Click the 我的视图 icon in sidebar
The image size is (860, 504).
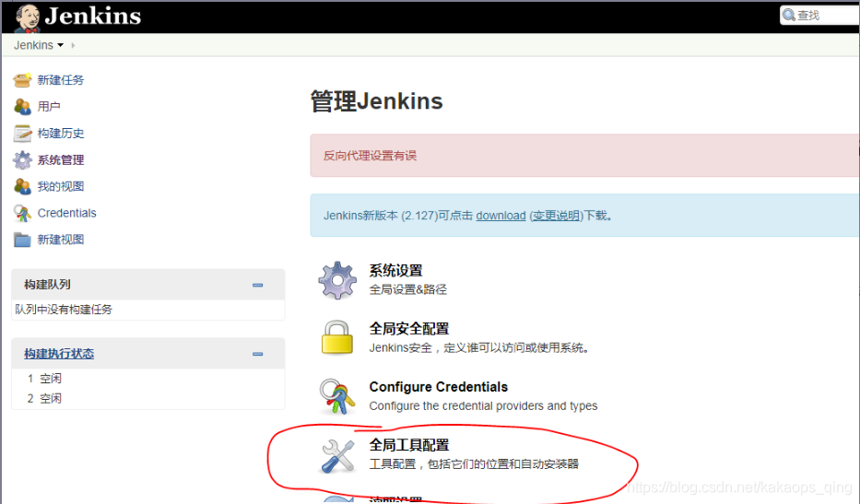pos(22,187)
